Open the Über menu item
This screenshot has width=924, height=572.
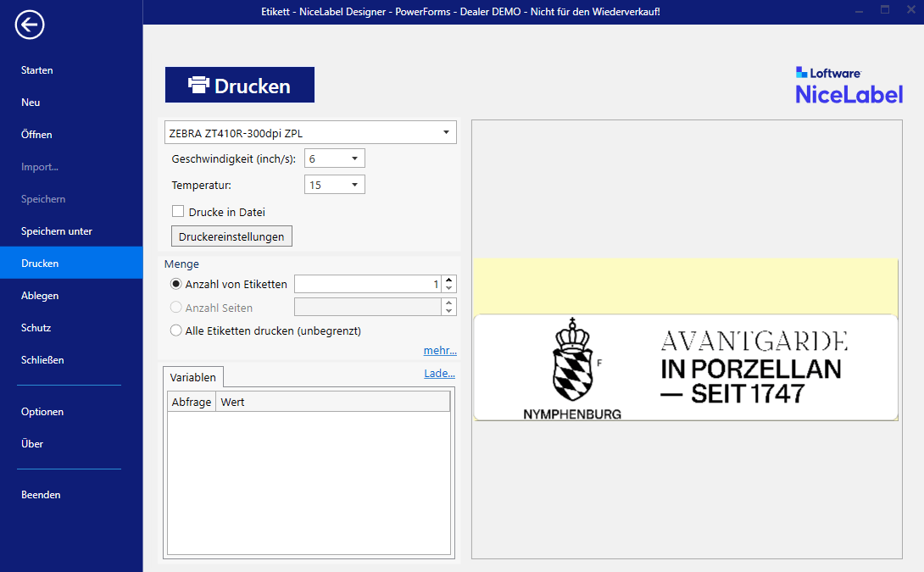[x=32, y=443]
